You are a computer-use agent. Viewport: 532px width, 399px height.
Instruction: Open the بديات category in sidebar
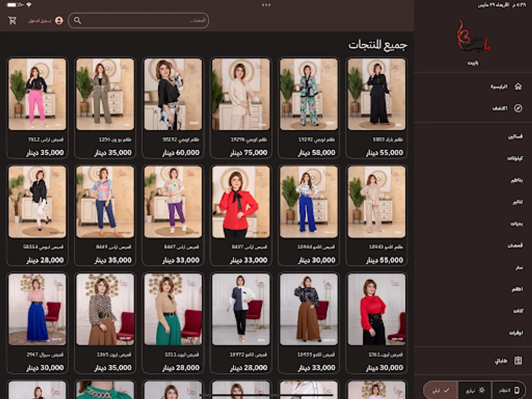pyautogui.click(x=473, y=224)
